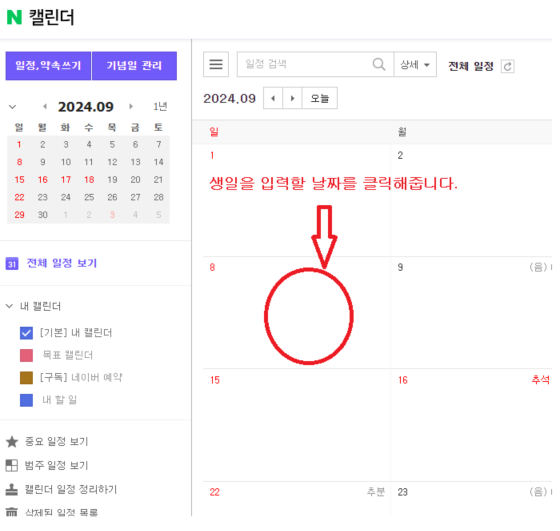Select the 16 추석 cell in main calendar
This screenshot has height=531, width=560.
(x=471, y=425)
